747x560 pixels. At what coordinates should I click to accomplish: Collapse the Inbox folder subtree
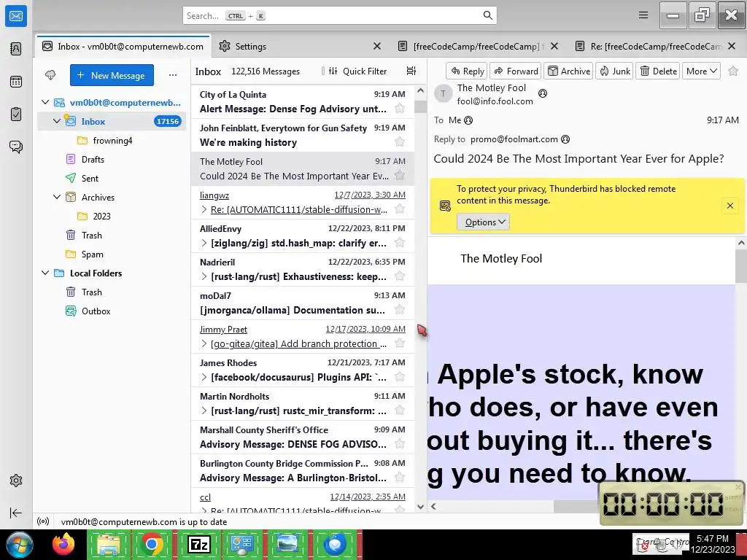point(57,121)
